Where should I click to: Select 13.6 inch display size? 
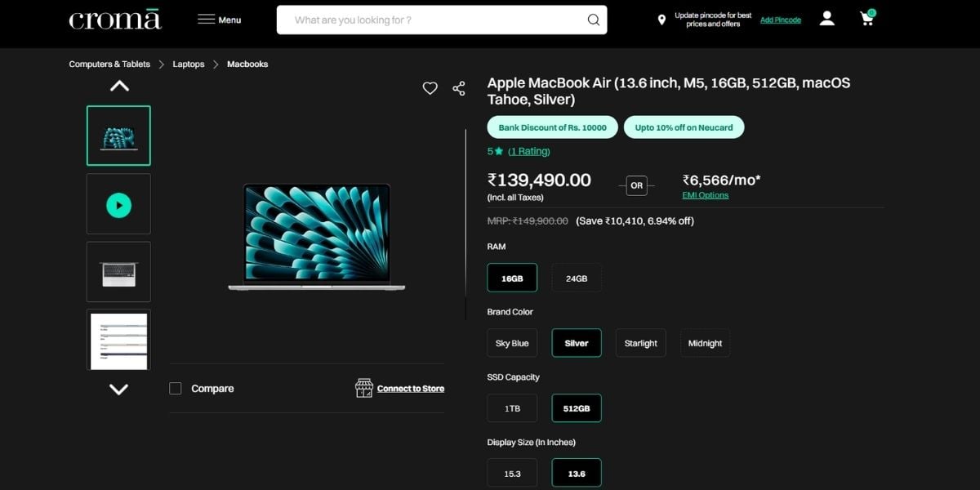(x=577, y=474)
